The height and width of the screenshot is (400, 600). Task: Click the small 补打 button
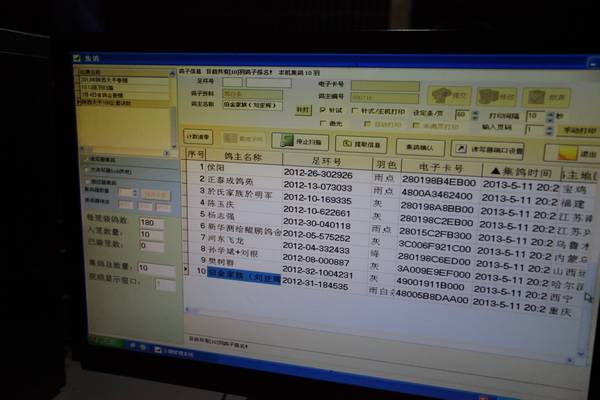click(x=303, y=107)
